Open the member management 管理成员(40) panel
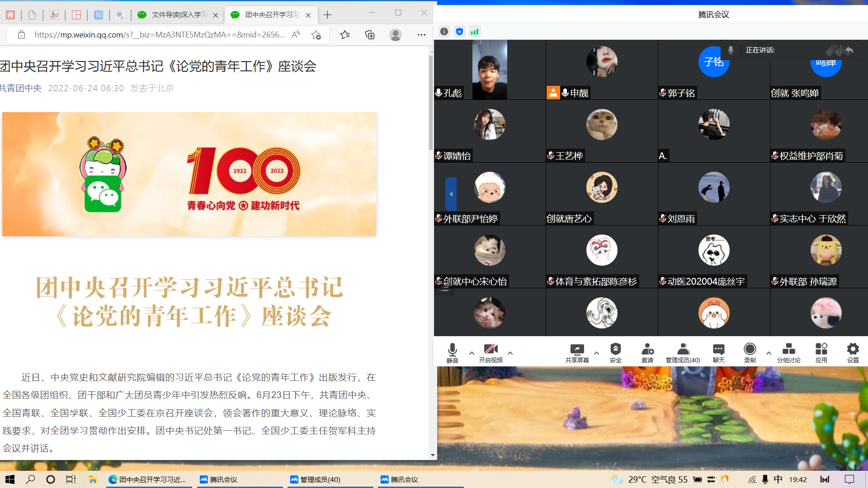Viewport: 868px width, 488px height. coord(683,349)
